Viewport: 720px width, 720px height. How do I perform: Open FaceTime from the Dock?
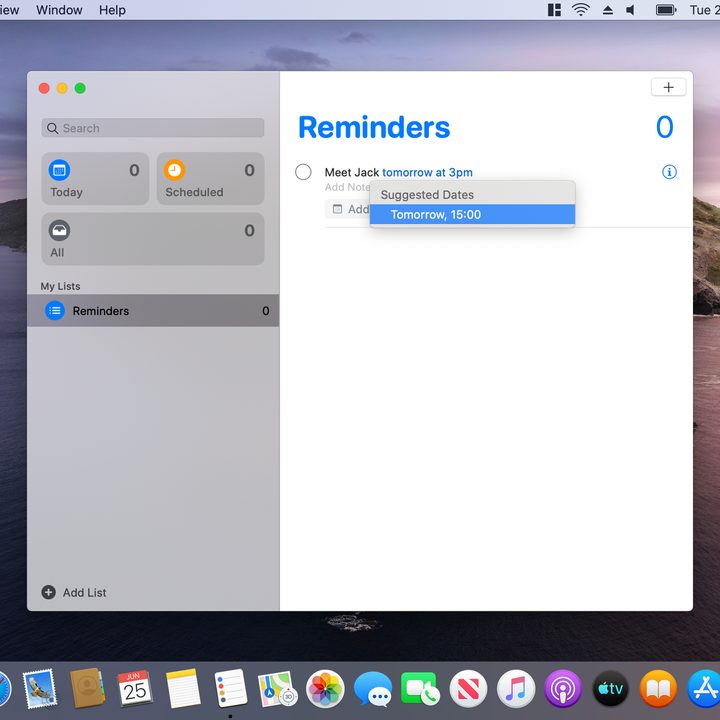pos(420,688)
